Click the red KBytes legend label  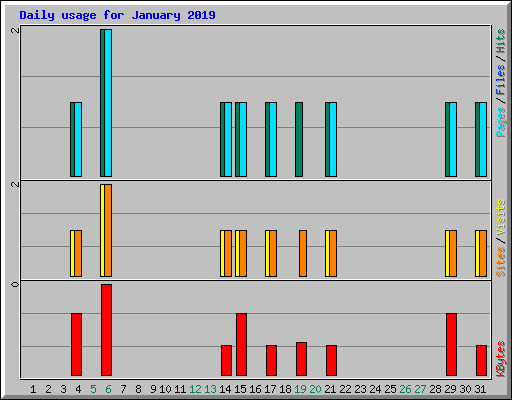(x=501, y=359)
